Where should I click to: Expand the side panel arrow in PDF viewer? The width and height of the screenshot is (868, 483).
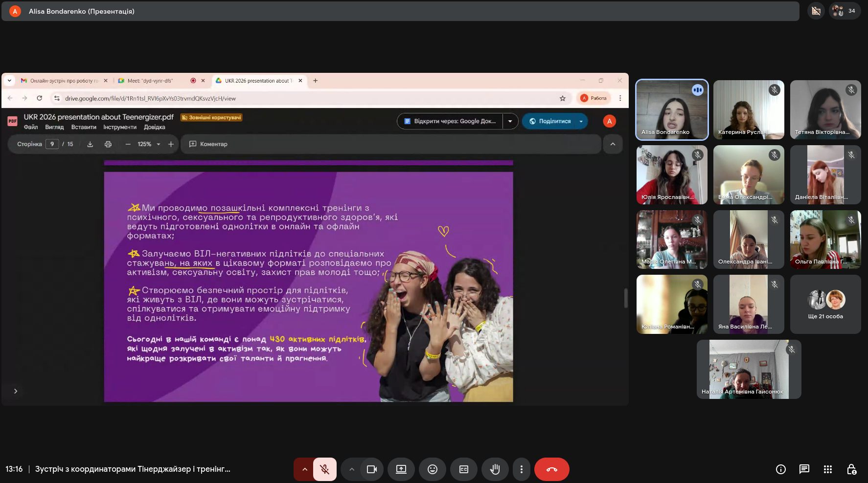(x=16, y=391)
